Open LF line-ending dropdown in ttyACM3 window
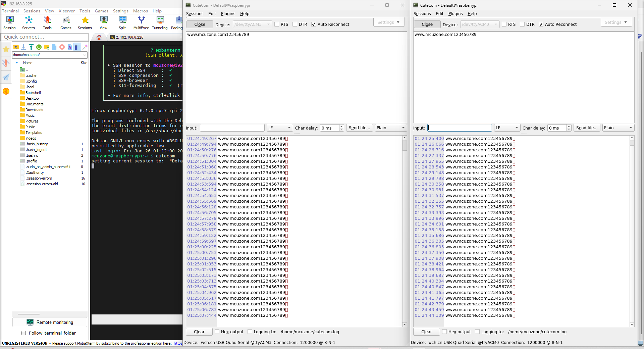This screenshot has width=644, height=349. [x=279, y=128]
